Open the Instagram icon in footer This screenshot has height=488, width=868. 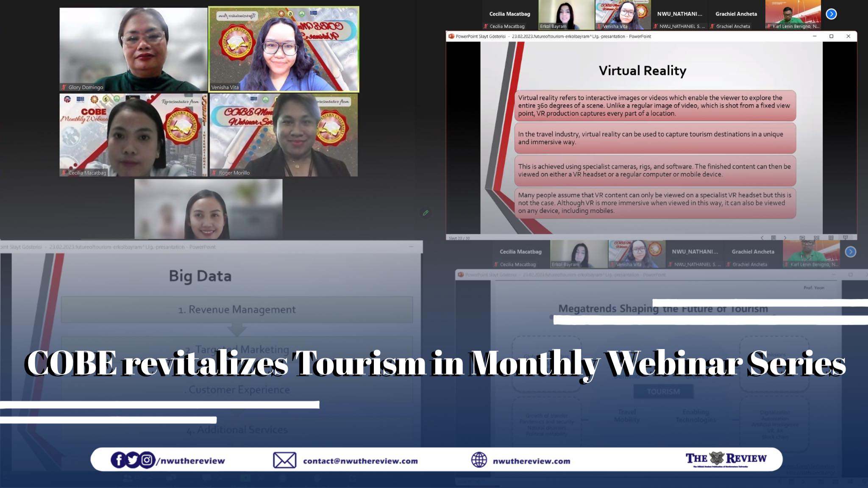pyautogui.click(x=147, y=460)
